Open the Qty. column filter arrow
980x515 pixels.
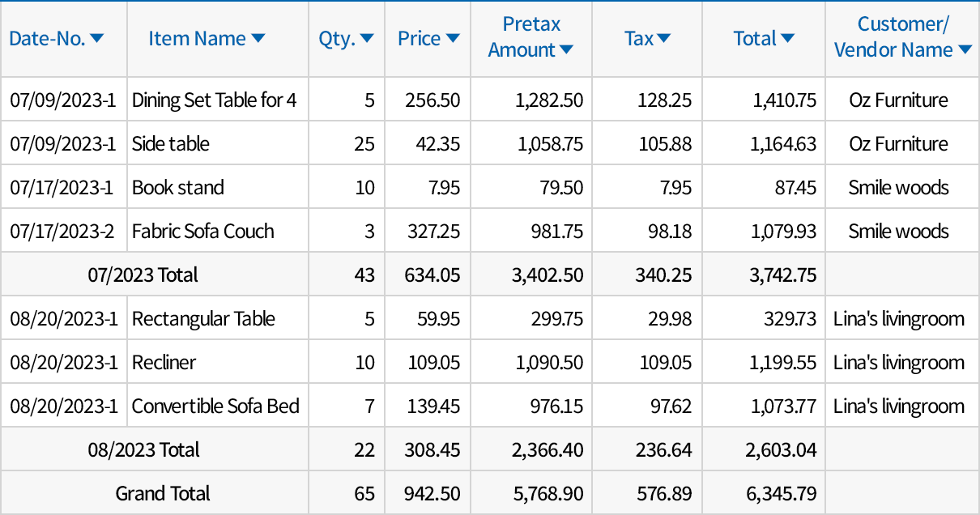(x=367, y=36)
